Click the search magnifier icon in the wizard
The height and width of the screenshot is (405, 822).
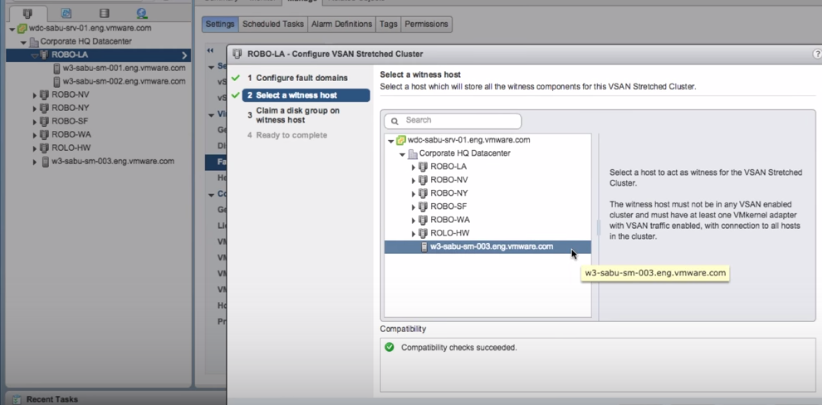pos(395,121)
